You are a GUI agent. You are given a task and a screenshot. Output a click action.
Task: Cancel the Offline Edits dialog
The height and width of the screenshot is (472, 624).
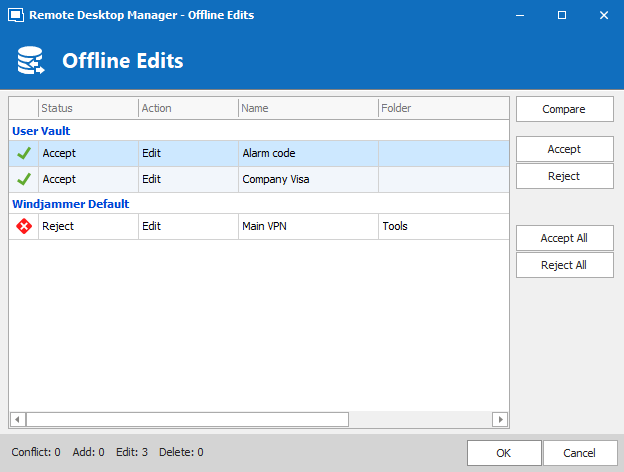click(x=579, y=452)
